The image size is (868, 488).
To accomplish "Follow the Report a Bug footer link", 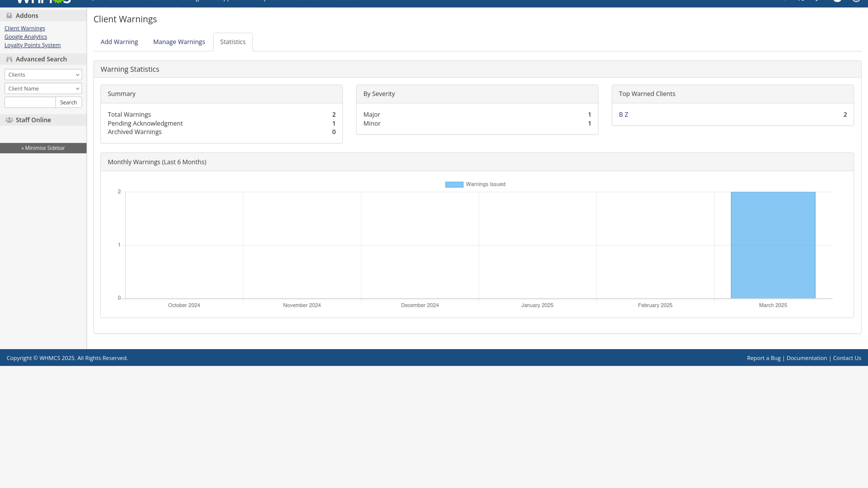I will click(764, 358).
